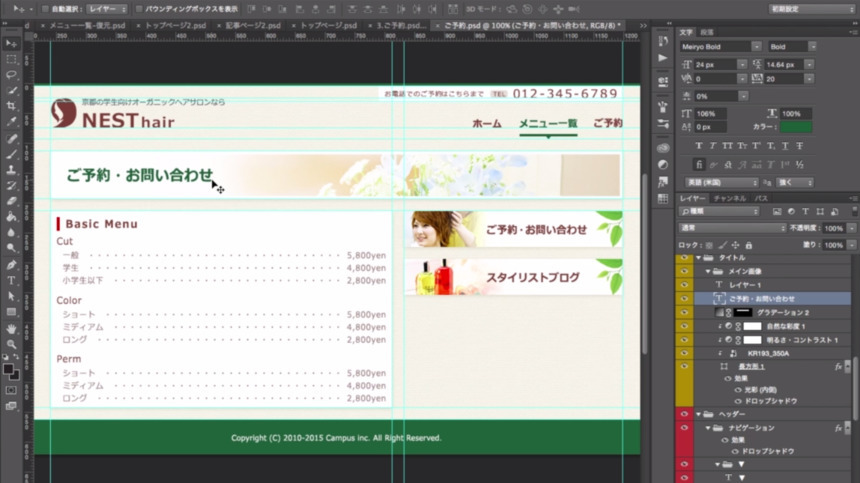Open the 不透明度 opacity slider arrow

pos(851,228)
